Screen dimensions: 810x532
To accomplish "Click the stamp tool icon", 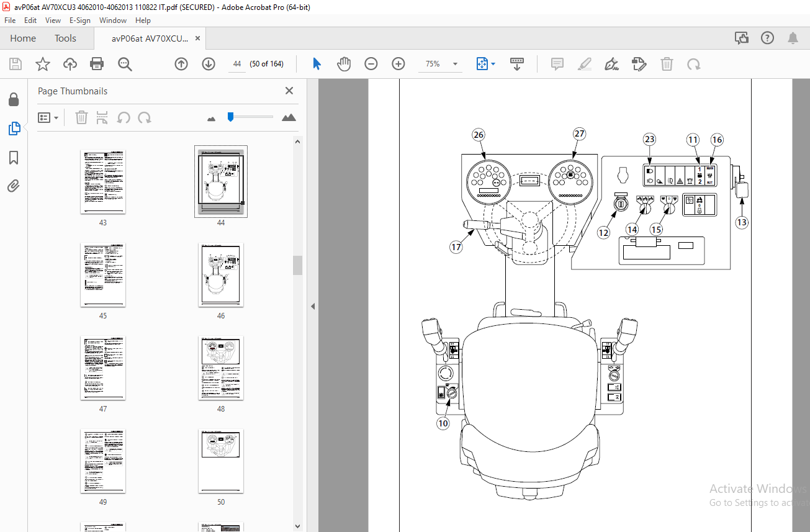I will tap(639, 64).
